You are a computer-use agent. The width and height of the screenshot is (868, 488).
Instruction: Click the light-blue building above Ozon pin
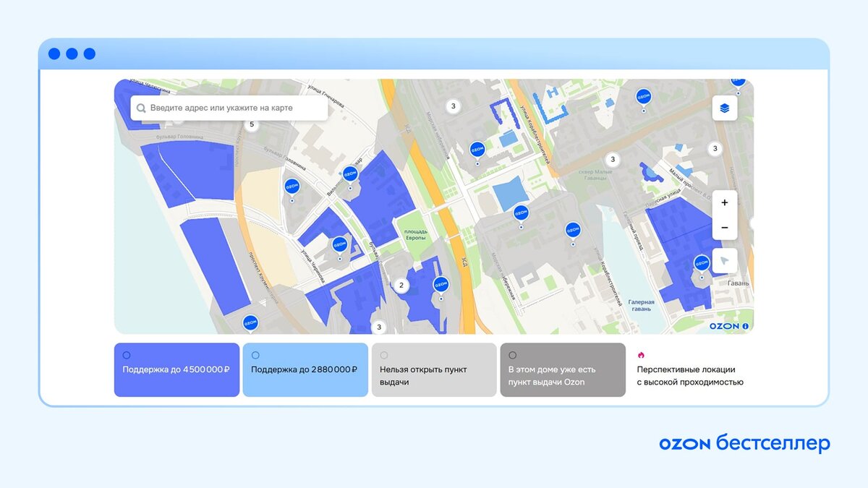point(511,194)
